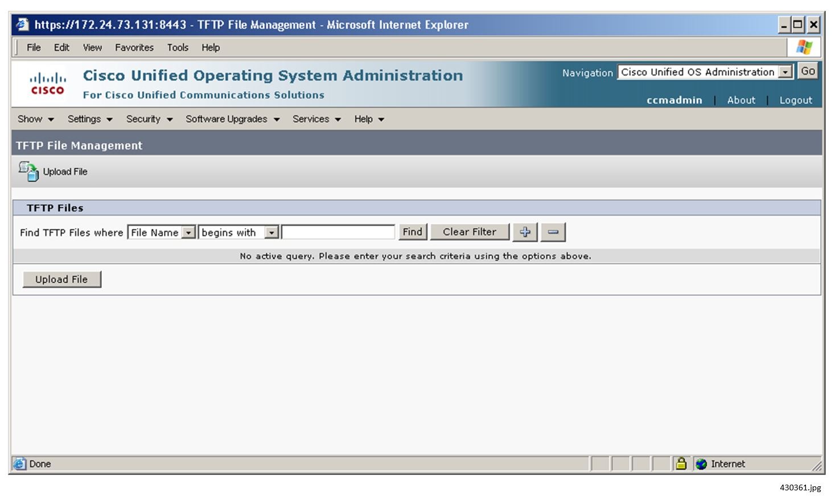Click the ccmadmin user name
The image size is (835, 504).
tap(674, 100)
